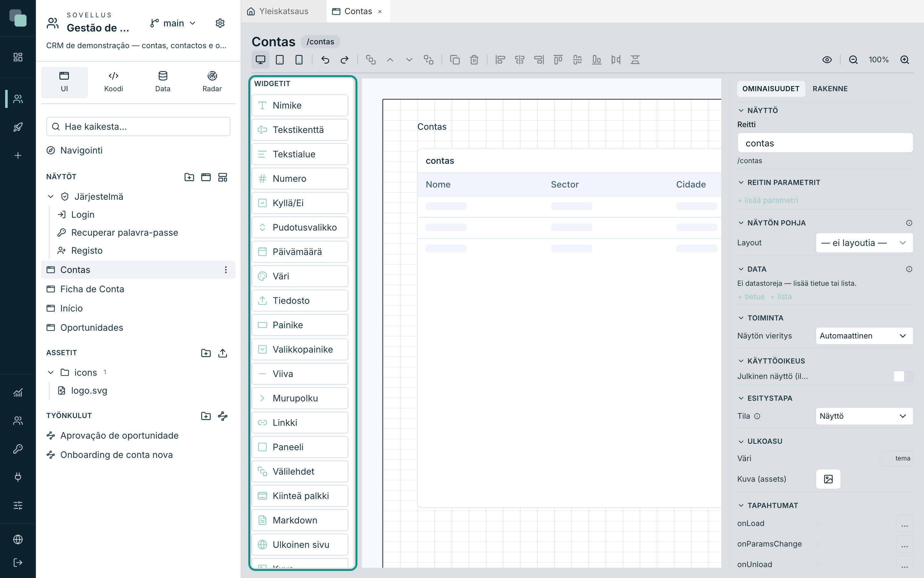Click the Reitti route input field
Image resolution: width=924 pixels, height=578 pixels.
point(825,143)
